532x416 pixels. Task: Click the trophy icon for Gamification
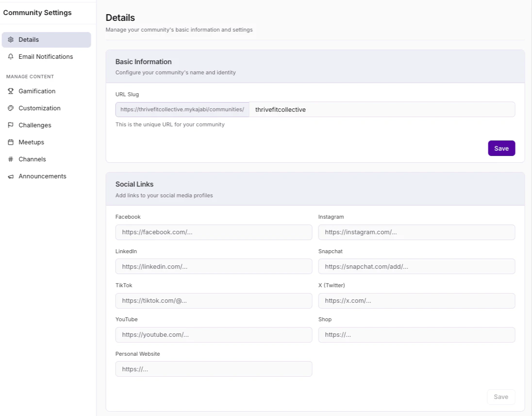[11, 91]
